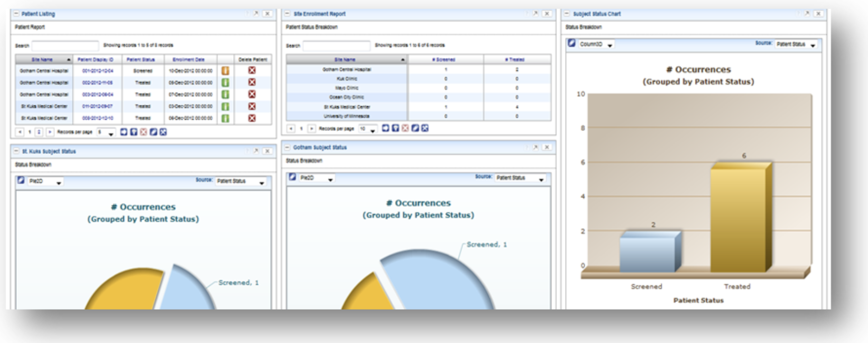The height and width of the screenshot is (343, 868).
Task: Open the Pie2D dropdown in Gotham Subject Status
Action: [x=317, y=178]
